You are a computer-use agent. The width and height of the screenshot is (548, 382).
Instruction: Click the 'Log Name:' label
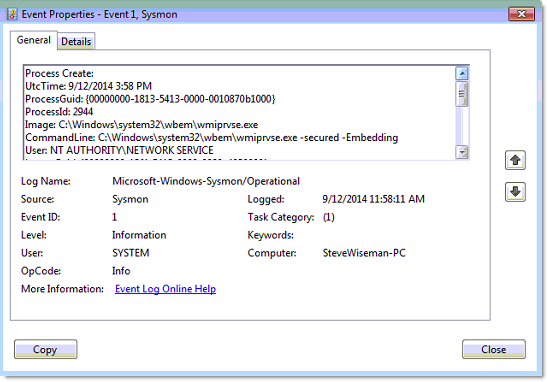[45, 181]
